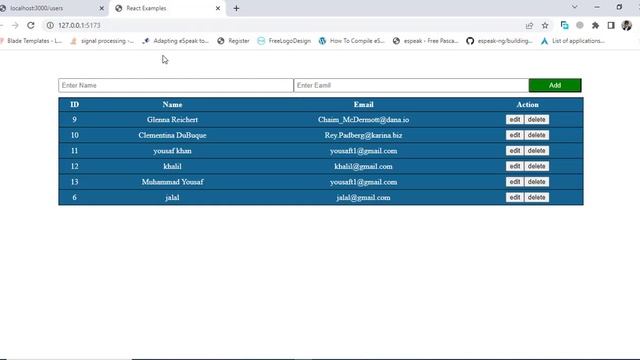Delete the yousaf khan row

coord(536,151)
